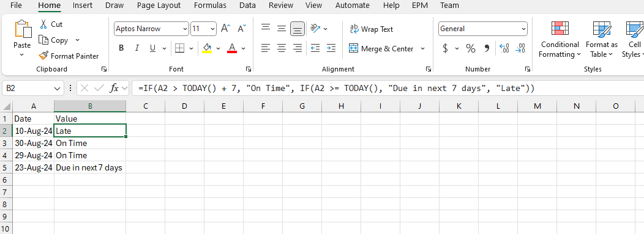The image size is (644, 234).
Task: Open the General number format dropdown
Action: (x=523, y=29)
